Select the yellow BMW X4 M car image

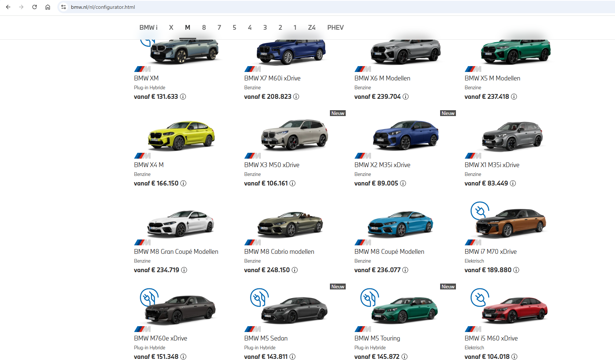click(x=181, y=136)
